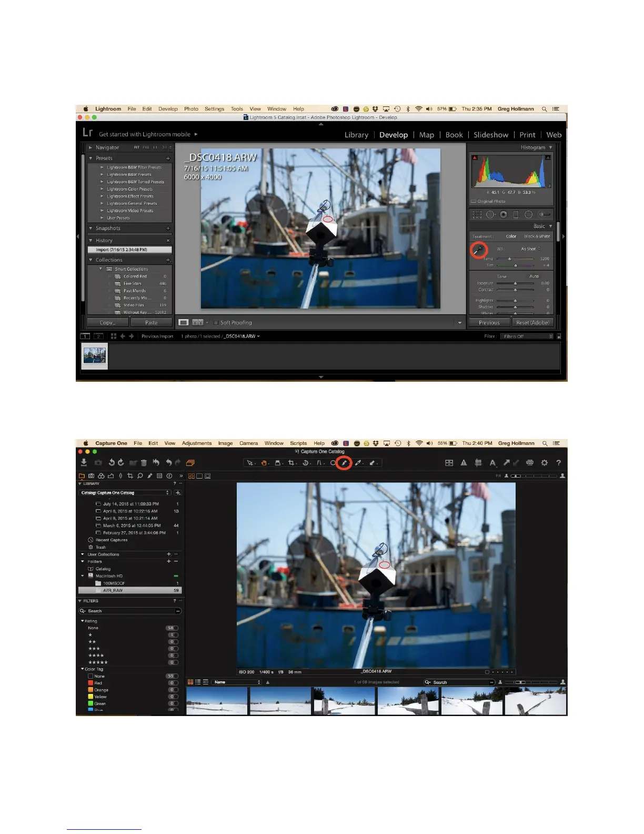Open the Capture One Scripts menu
The image size is (644, 834).
[298, 443]
